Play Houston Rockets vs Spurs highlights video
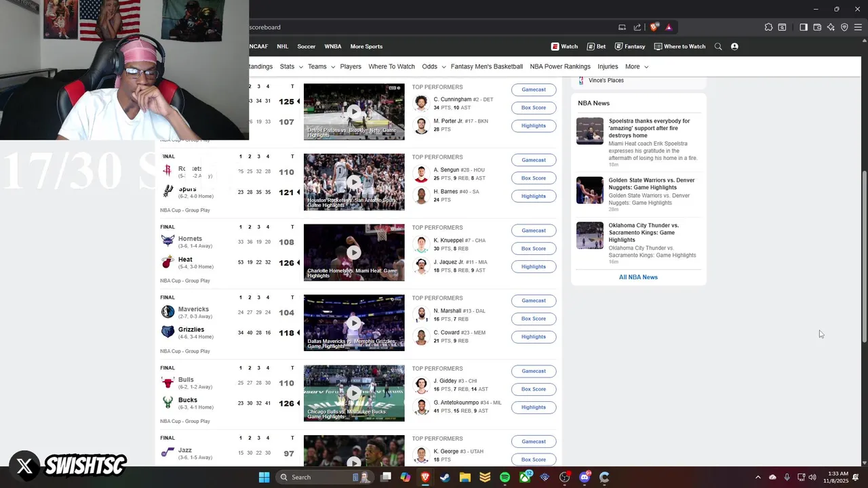Screen dimensions: 868x488 point(354,182)
